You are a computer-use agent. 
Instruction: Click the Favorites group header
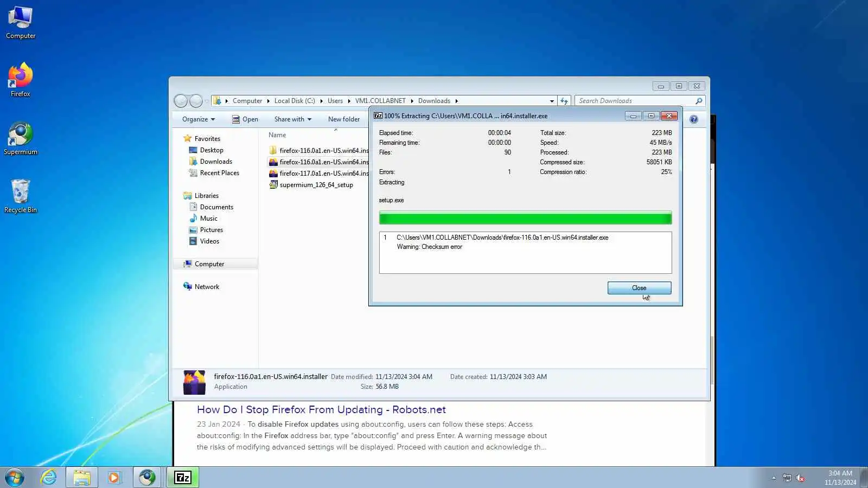(x=202, y=139)
